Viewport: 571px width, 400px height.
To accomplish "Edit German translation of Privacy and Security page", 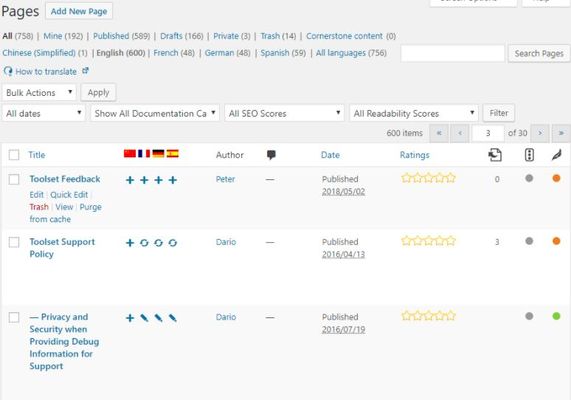I will [158, 318].
